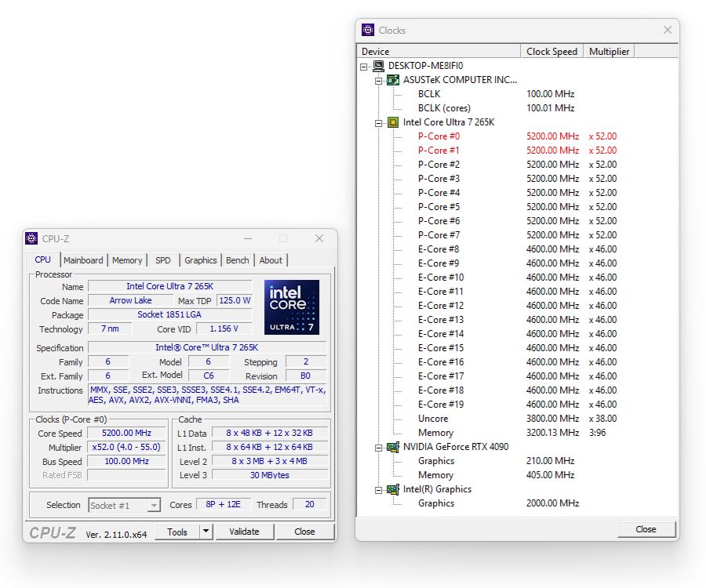This screenshot has height=588, width=706.
Task: Click the Clocks window title icon
Action: 368,30
